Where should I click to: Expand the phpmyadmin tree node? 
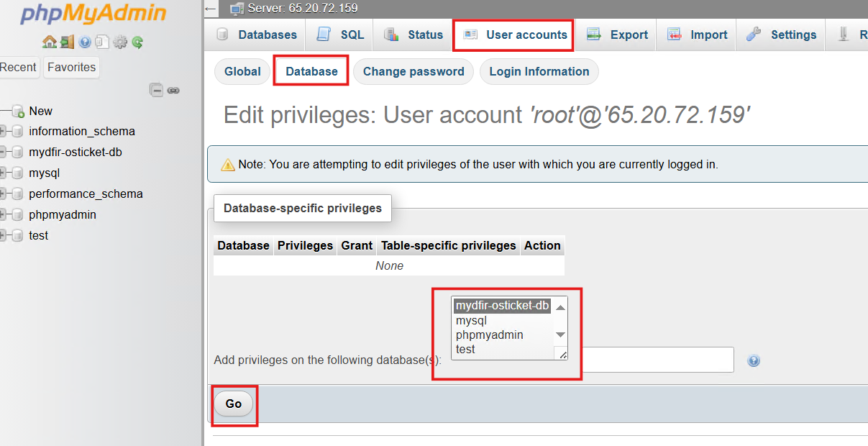tap(3, 215)
